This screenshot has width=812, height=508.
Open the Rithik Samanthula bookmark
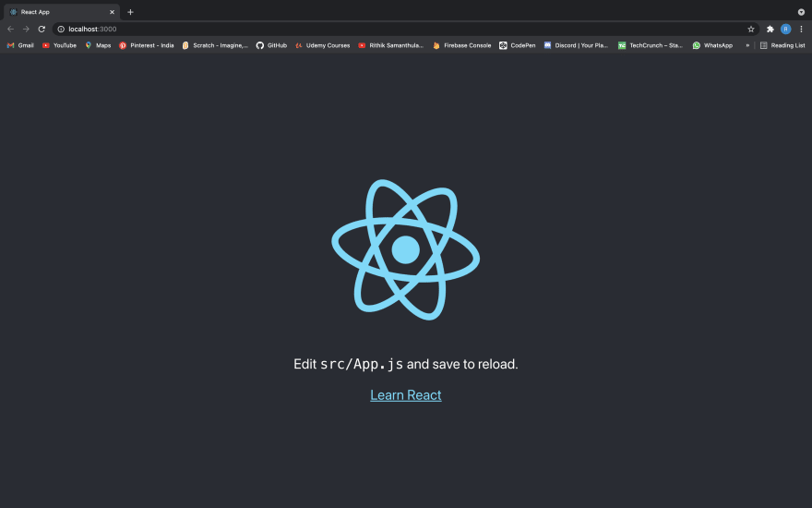coord(391,45)
